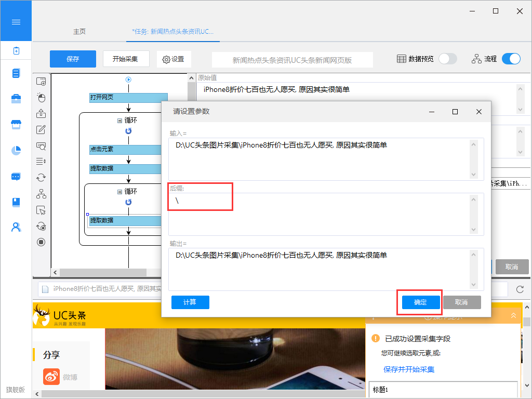Image resolution: width=532 pixels, height=399 pixels.
Task: Switch to the 主页 tab
Action: coord(79,32)
